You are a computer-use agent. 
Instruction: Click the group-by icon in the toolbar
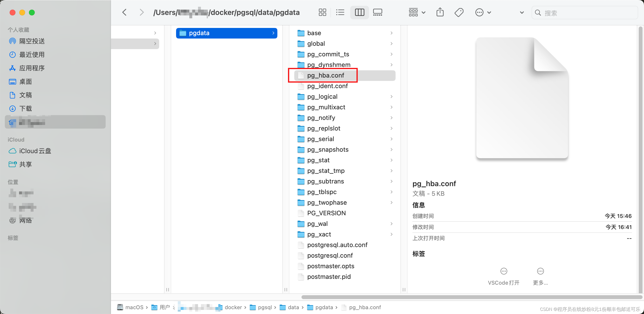(414, 12)
